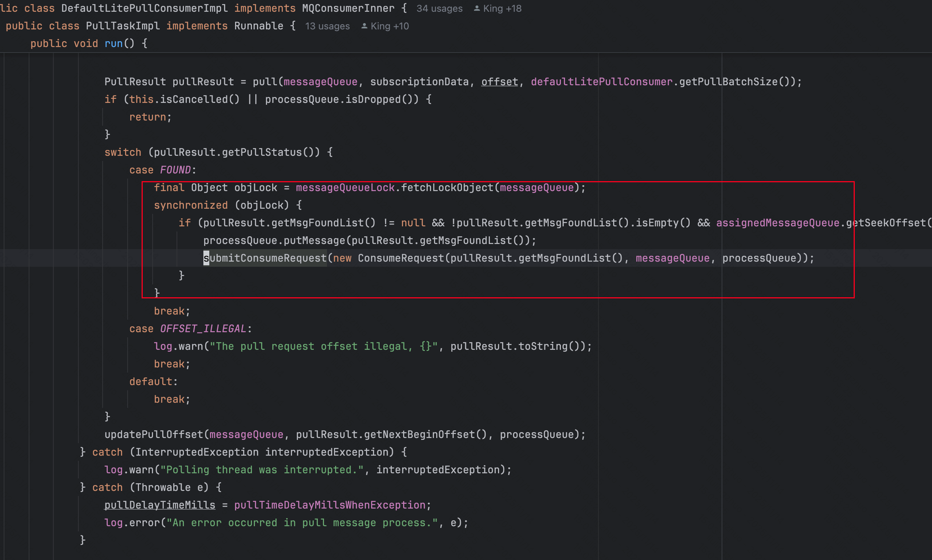Open the 34 usages inlay hint
The width and height of the screenshot is (932, 560).
[x=439, y=8]
